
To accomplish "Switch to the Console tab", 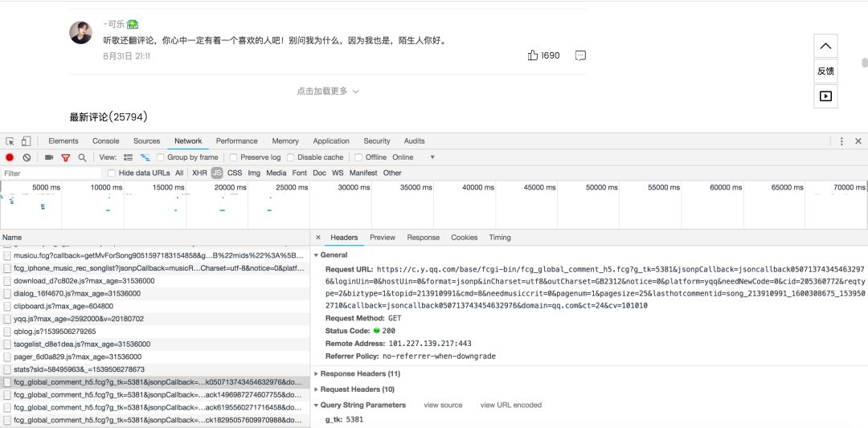I will coord(106,141).
